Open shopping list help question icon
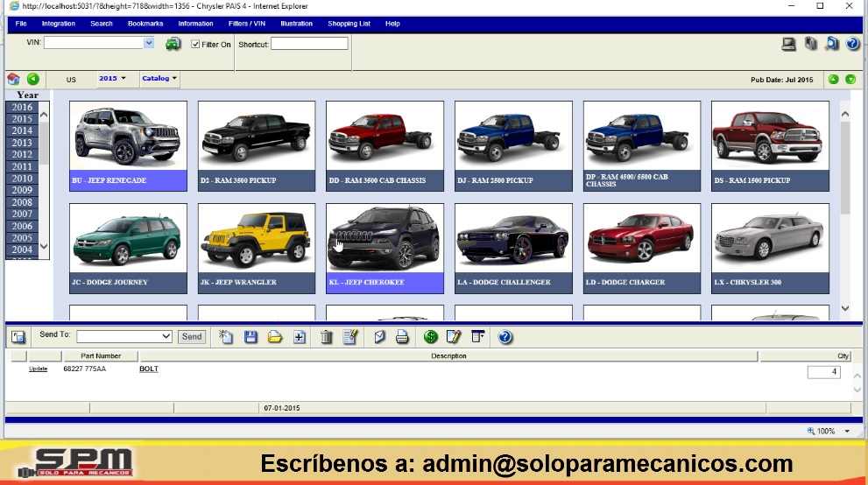 coord(505,337)
